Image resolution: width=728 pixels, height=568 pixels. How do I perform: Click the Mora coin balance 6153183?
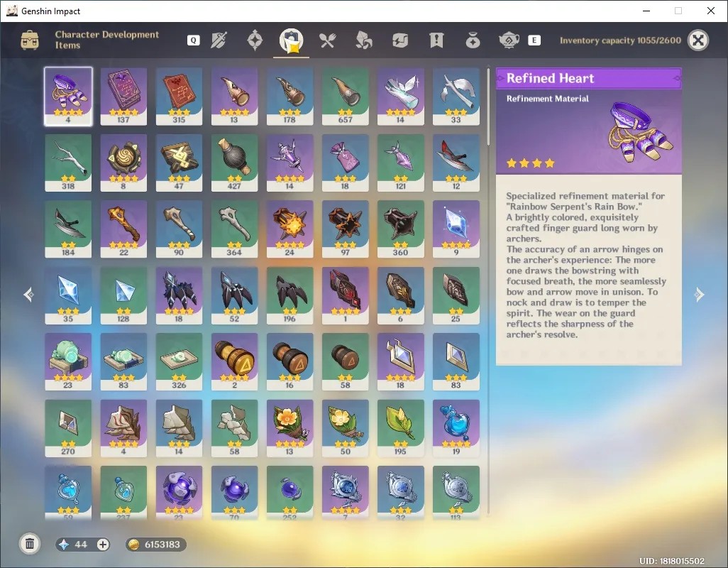pyautogui.click(x=156, y=545)
